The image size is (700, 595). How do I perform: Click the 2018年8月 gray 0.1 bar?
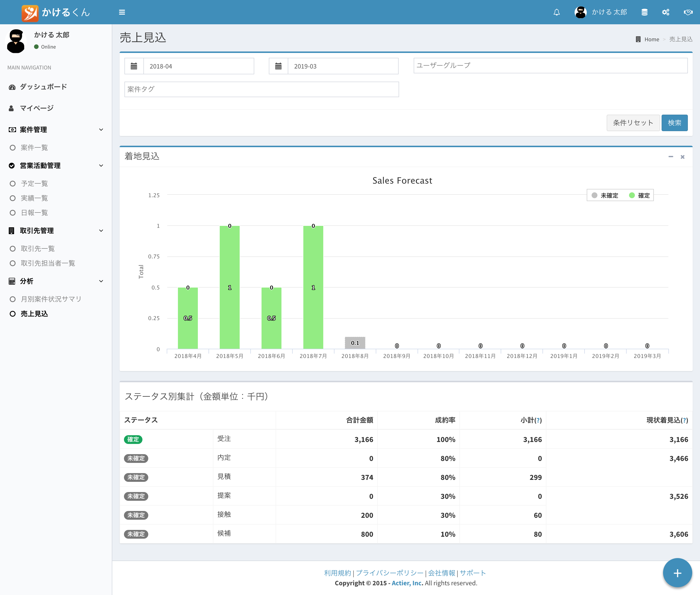(355, 343)
